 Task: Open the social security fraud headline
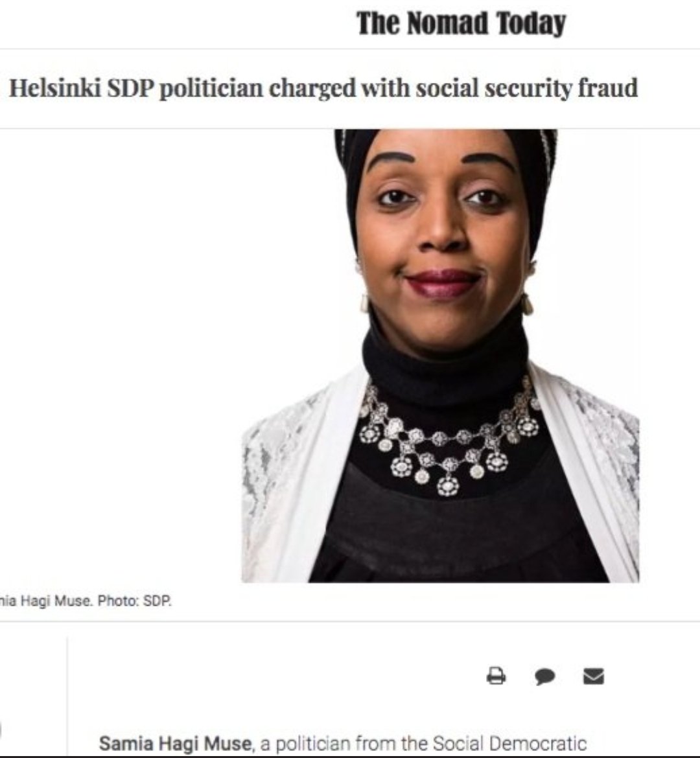(x=323, y=89)
